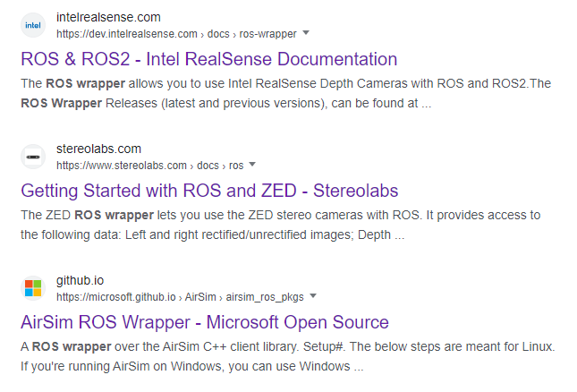Click the Intel favicon icon
This screenshot has height=392, width=577.
coord(33,25)
